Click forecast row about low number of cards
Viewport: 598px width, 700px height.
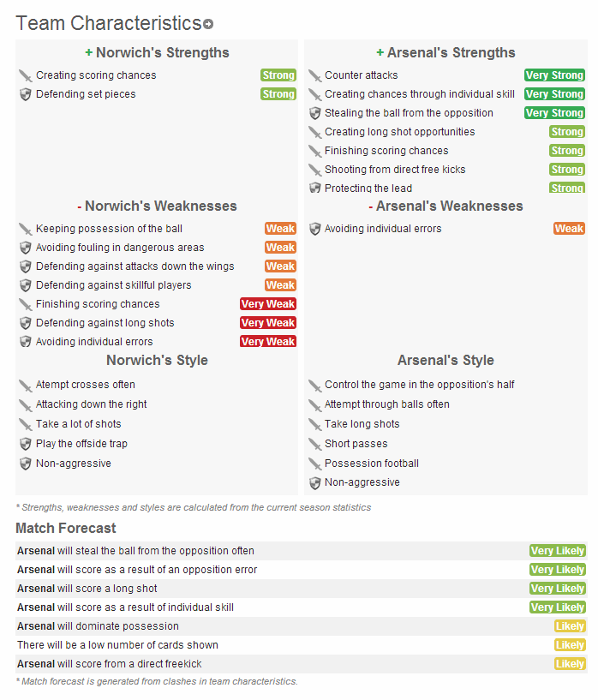click(117, 645)
